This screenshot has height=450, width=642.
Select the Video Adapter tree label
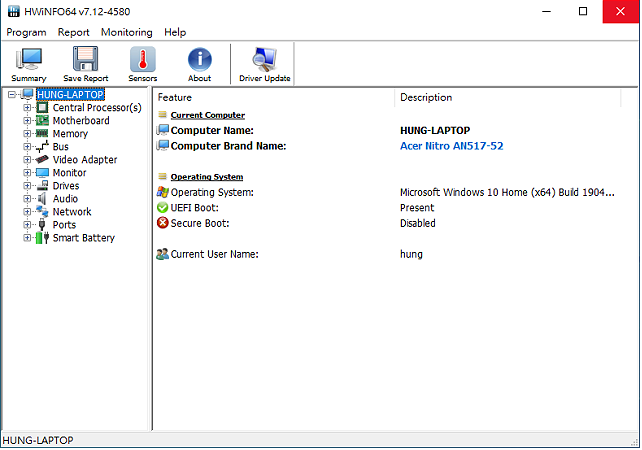click(x=85, y=160)
